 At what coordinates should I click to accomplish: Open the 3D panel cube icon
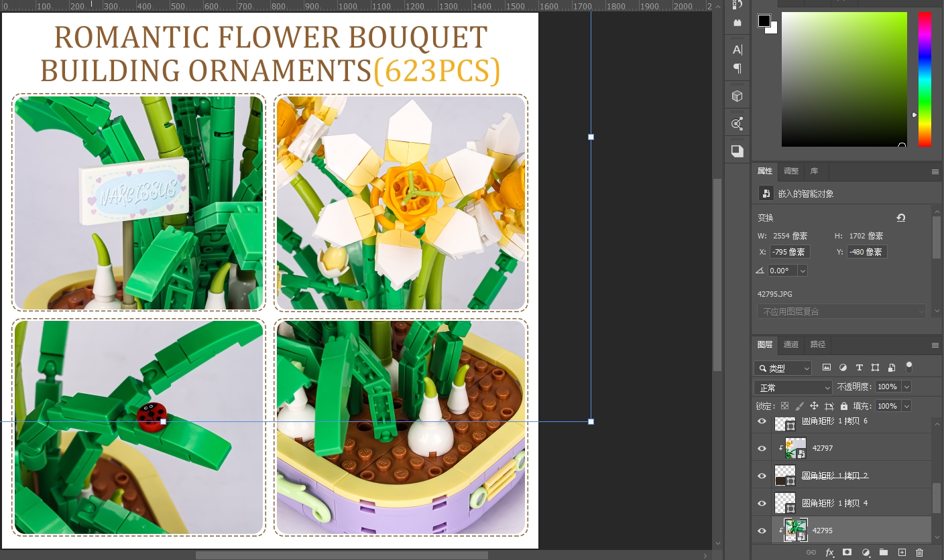click(737, 96)
